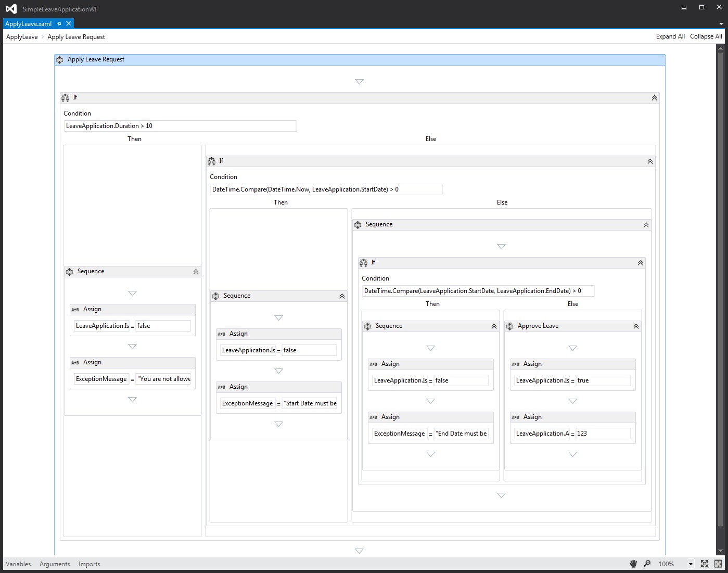Viewport: 728px width, 573px height.
Task: Select the Zoom magnifier tool in the status bar
Action: 647,564
